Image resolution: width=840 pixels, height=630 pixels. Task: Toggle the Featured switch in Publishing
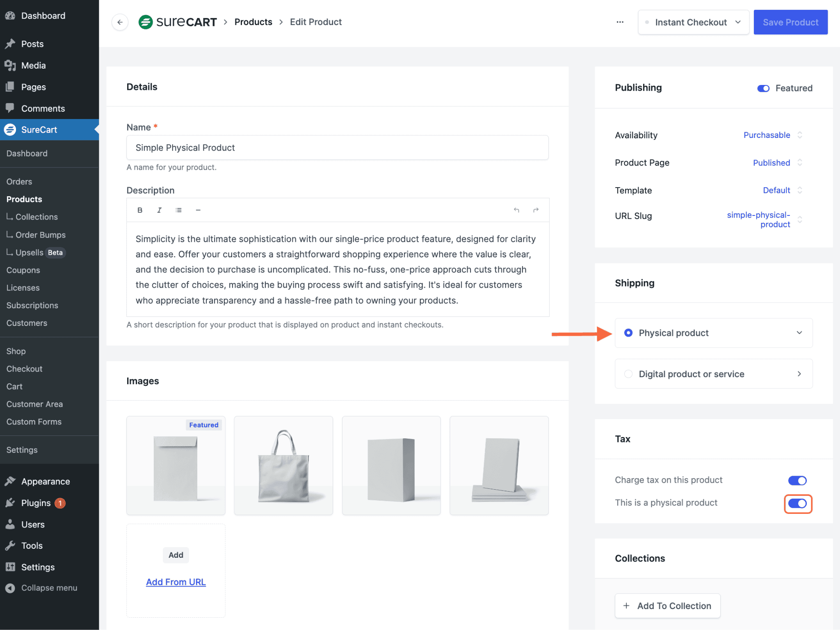point(763,88)
